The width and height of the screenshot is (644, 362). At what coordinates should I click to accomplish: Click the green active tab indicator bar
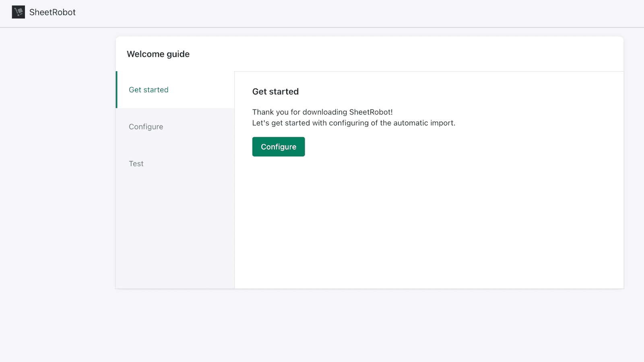pos(117,90)
